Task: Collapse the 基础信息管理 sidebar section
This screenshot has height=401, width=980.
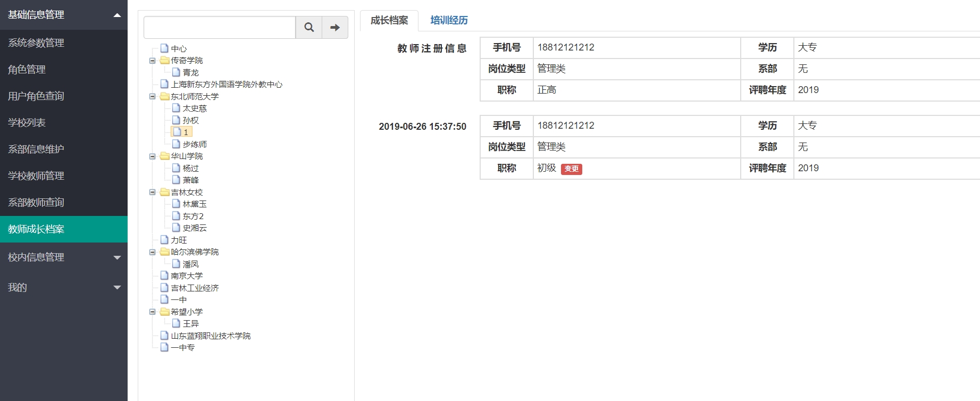Action: [64, 15]
